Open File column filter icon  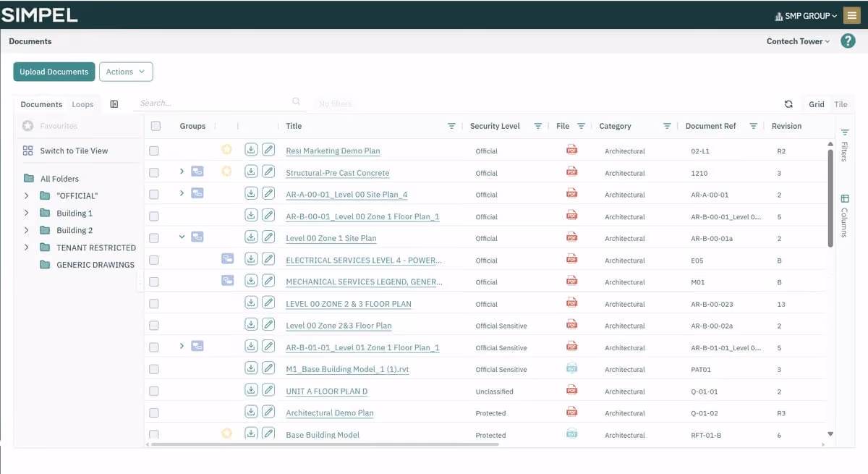coord(581,126)
